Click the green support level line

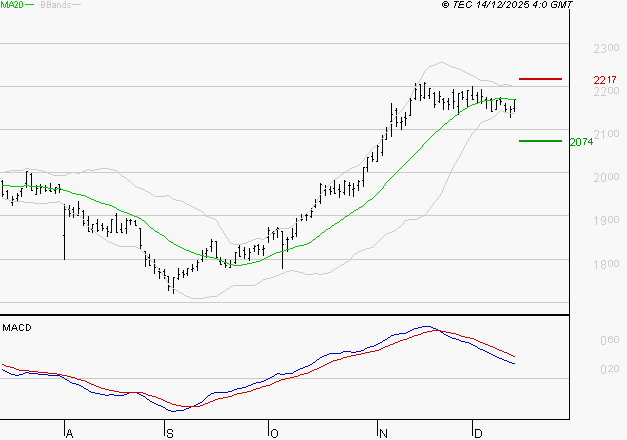click(x=540, y=141)
